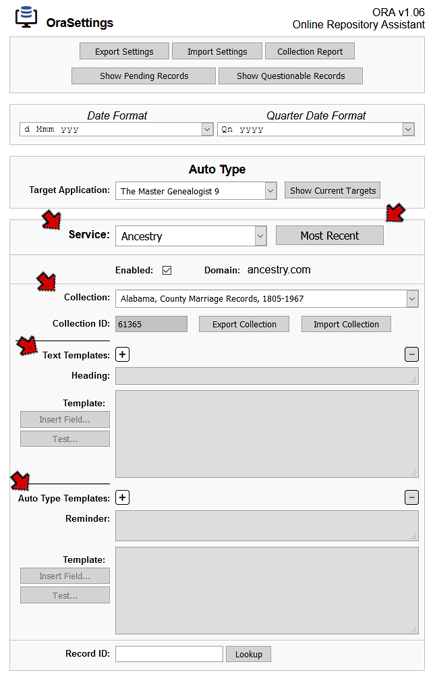Click the Lookup button
Viewport: 433px width, 680px height.
249,654
